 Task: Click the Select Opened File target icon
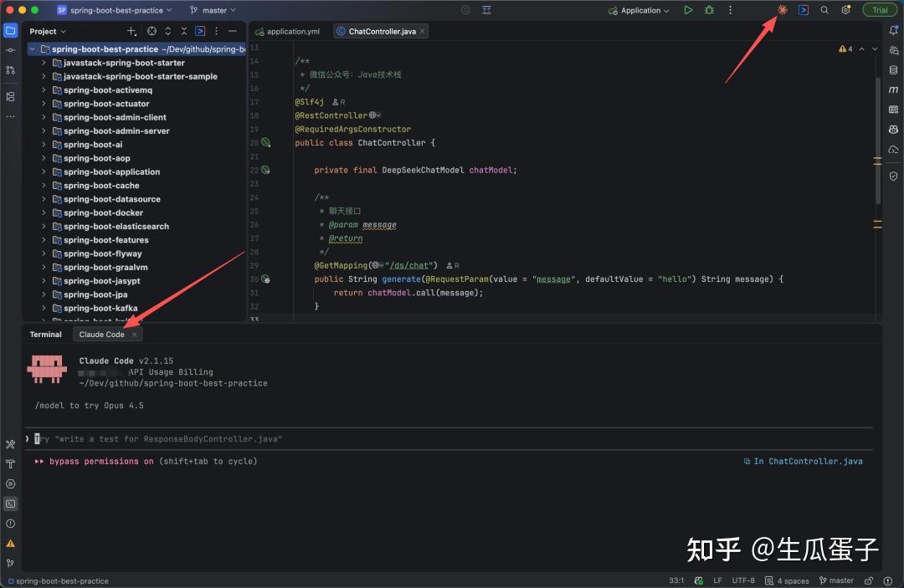[x=152, y=31]
